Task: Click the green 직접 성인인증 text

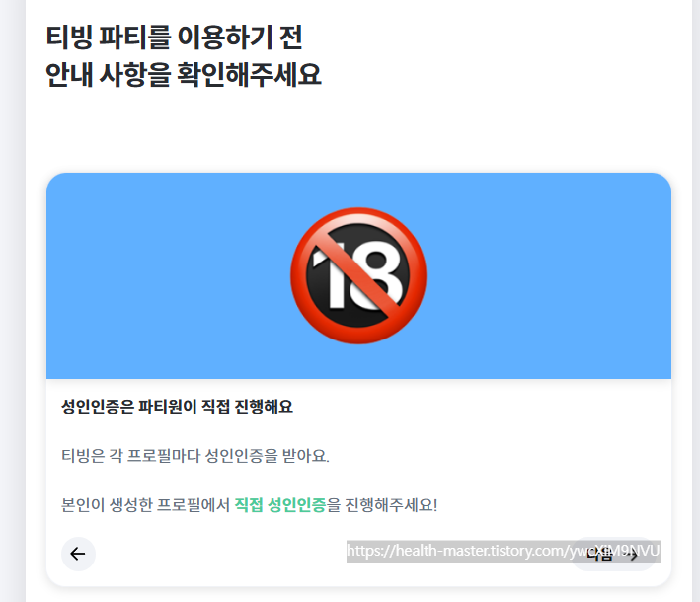Action: 280,505
